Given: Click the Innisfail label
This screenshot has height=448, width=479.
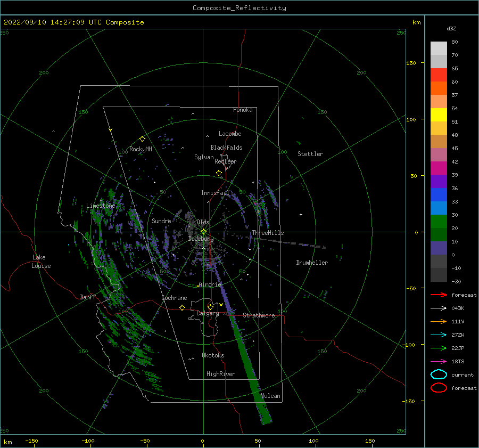Looking at the screenshot, I should pos(215,193).
